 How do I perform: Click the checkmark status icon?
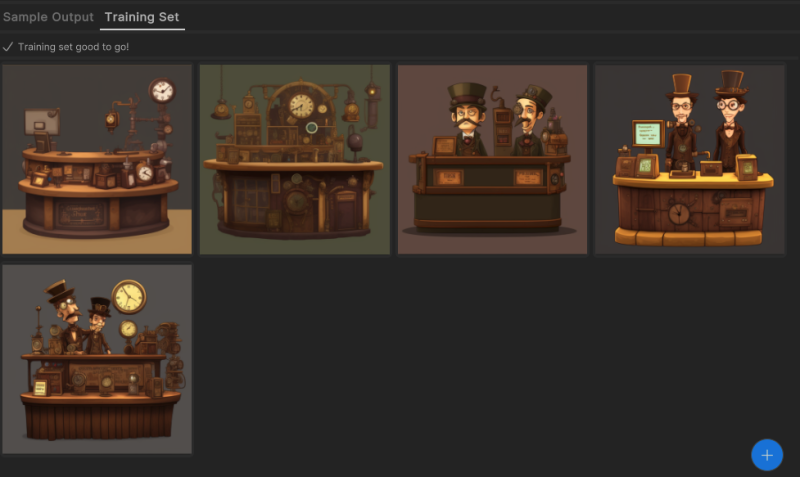[8, 47]
